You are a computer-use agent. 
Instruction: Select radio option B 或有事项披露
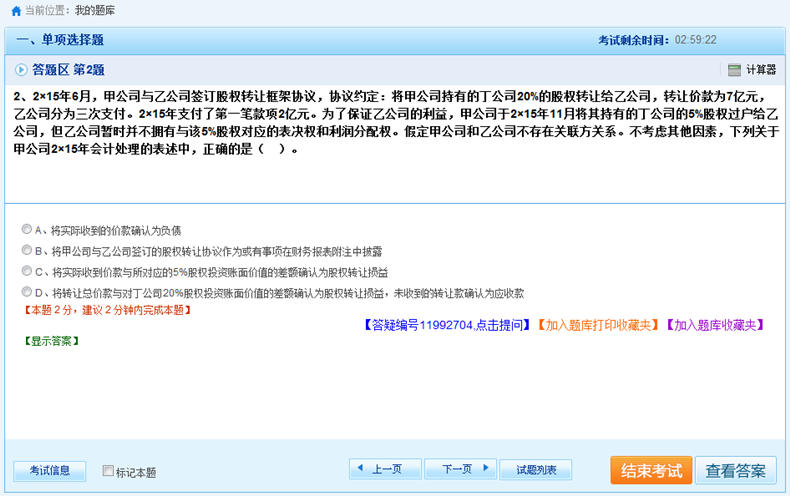pyautogui.click(x=27, y=250)
